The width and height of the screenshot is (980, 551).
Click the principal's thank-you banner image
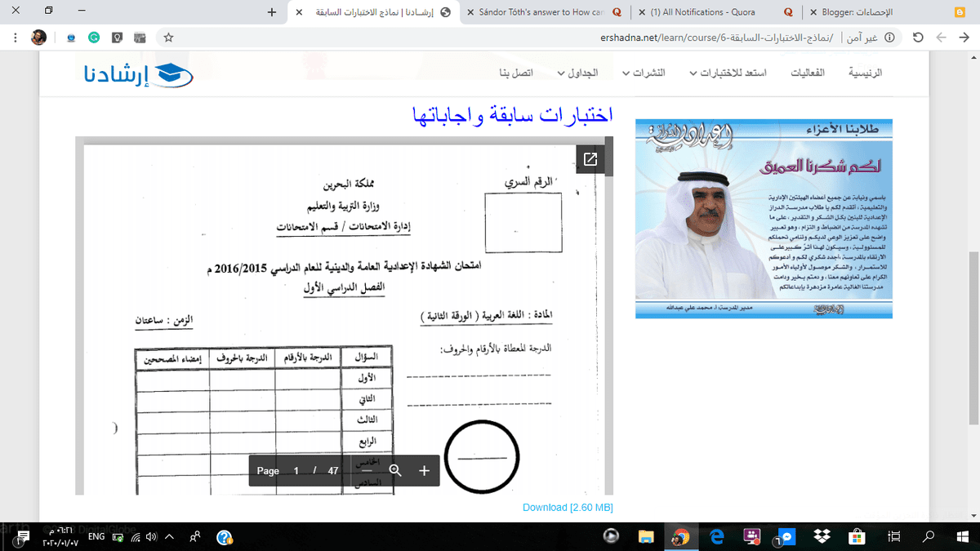coord(764,219)
